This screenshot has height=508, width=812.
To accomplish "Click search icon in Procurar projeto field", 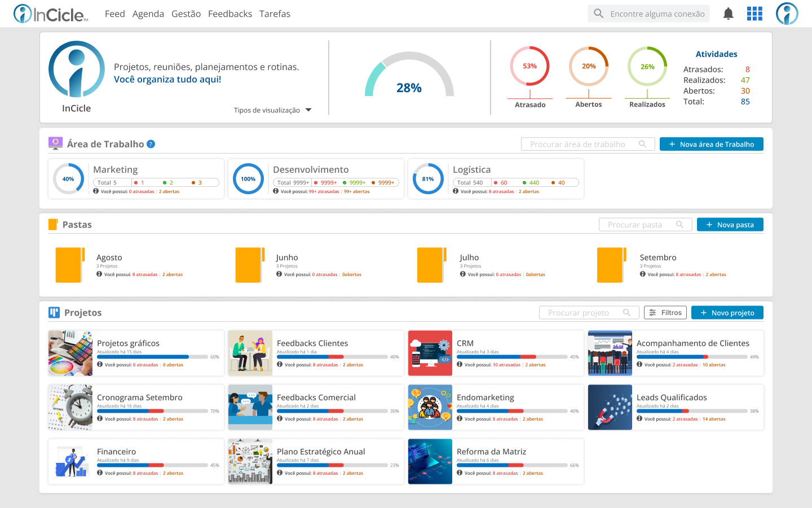I will pos(626,313).
